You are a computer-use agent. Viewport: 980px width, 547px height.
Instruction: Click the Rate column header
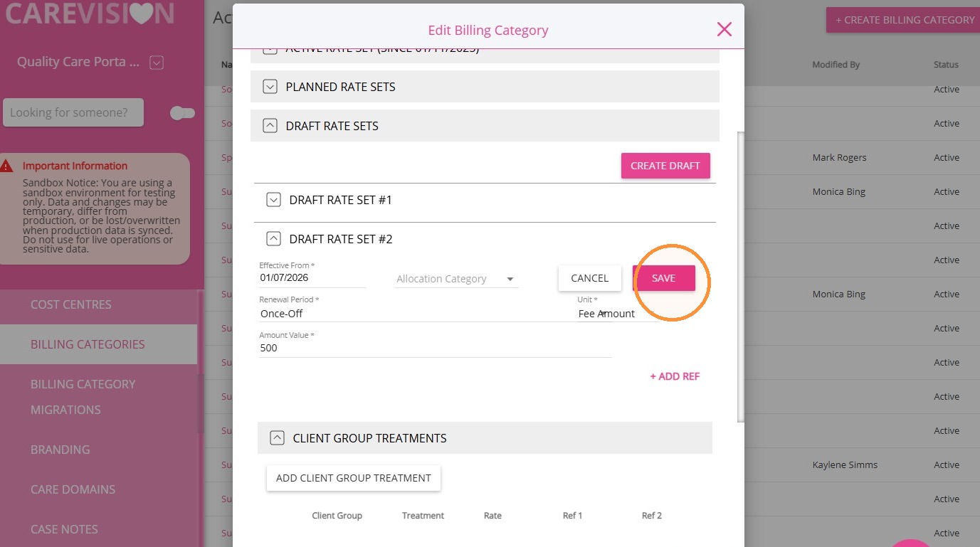coord(492,516)
